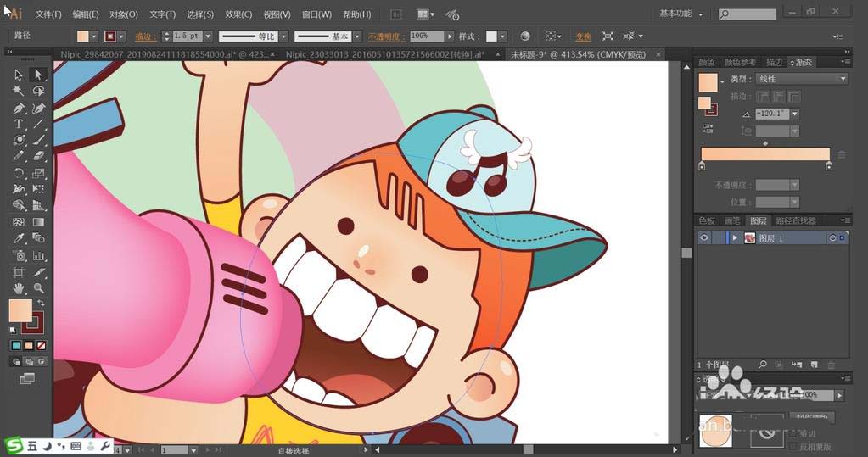Open the fill color dropdown in control bar
868x457 pixels.
[94, 36]
